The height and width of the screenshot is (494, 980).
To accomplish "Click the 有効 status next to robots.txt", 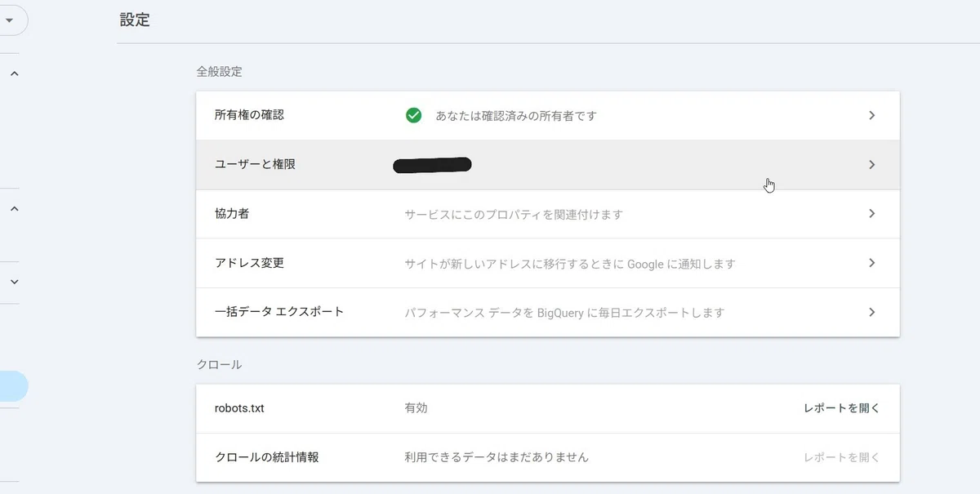I will point(416,408).
